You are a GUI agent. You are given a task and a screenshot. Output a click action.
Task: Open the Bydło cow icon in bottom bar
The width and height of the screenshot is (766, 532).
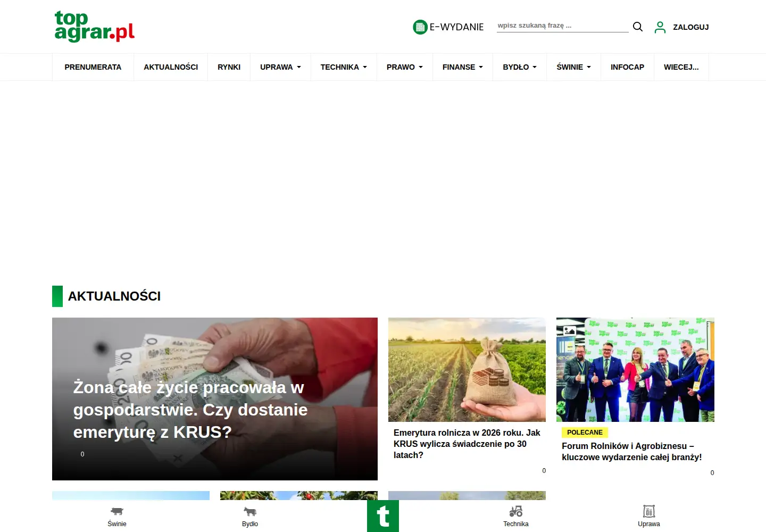pyautogui.click(x=250, y=512)
